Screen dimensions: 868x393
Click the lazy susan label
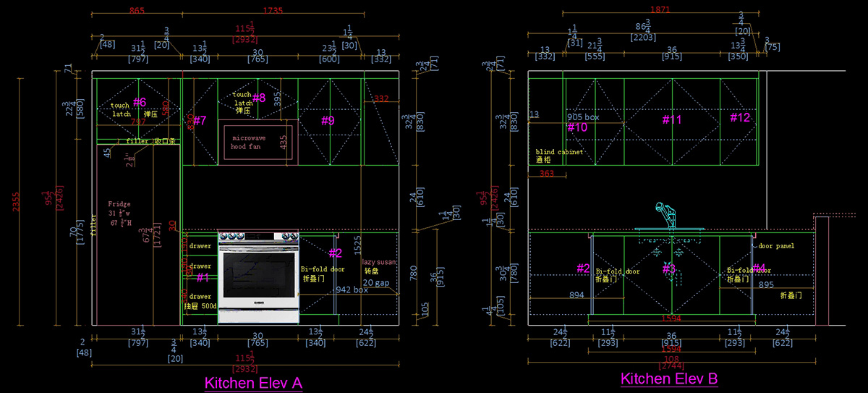pos(379,262)
